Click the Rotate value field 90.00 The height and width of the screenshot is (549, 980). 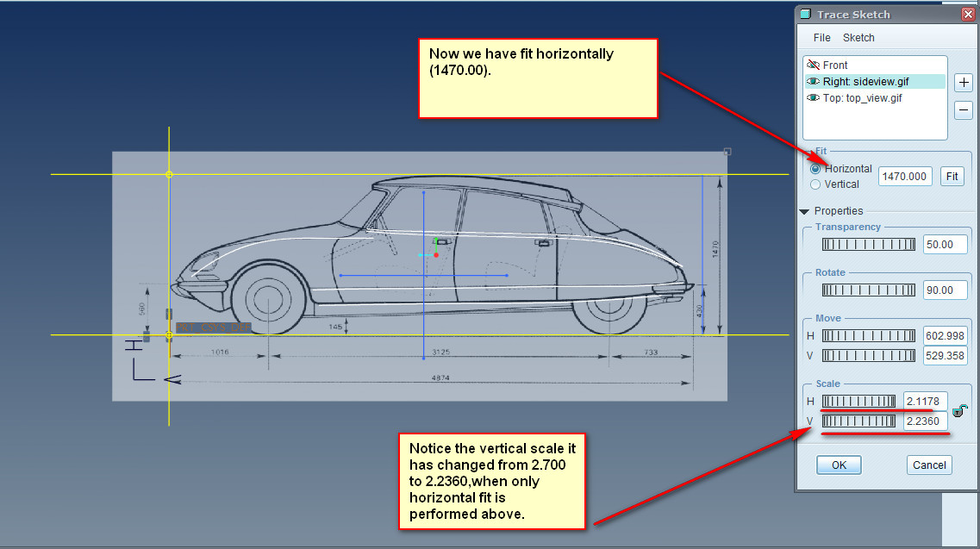[x=945, y=290]
